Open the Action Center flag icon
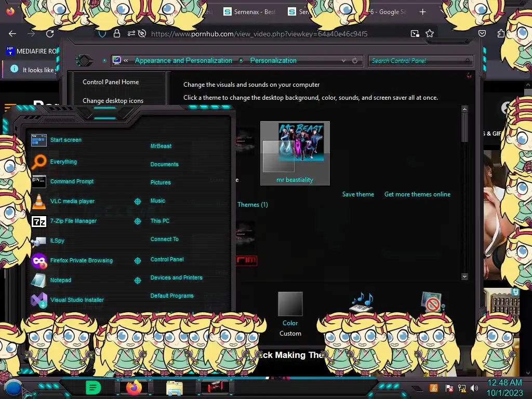This screenshot has width=532, height=399. tap(449, 388)
